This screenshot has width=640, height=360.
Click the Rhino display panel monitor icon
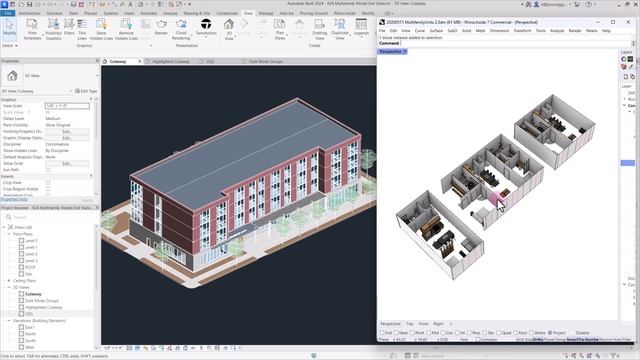point(630,59)
